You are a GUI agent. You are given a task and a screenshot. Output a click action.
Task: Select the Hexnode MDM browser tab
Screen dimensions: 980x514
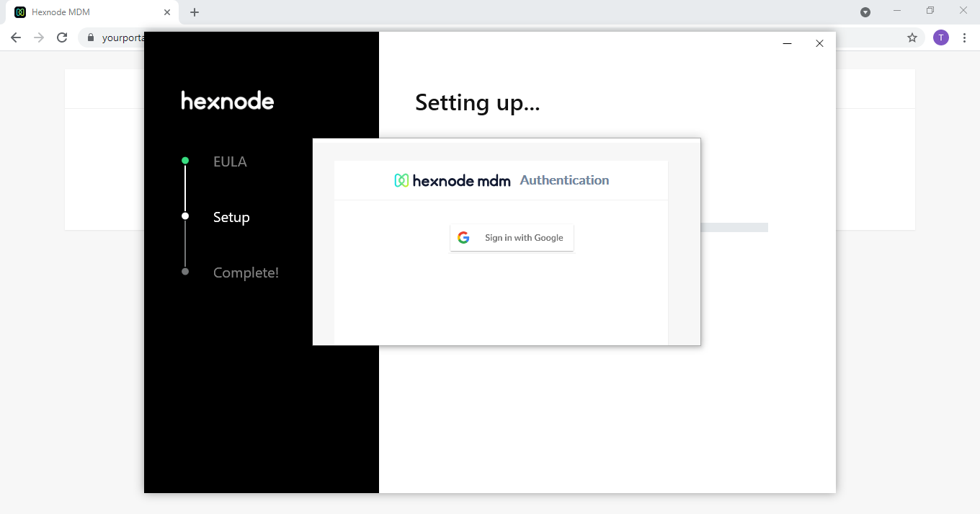(94, 12)
